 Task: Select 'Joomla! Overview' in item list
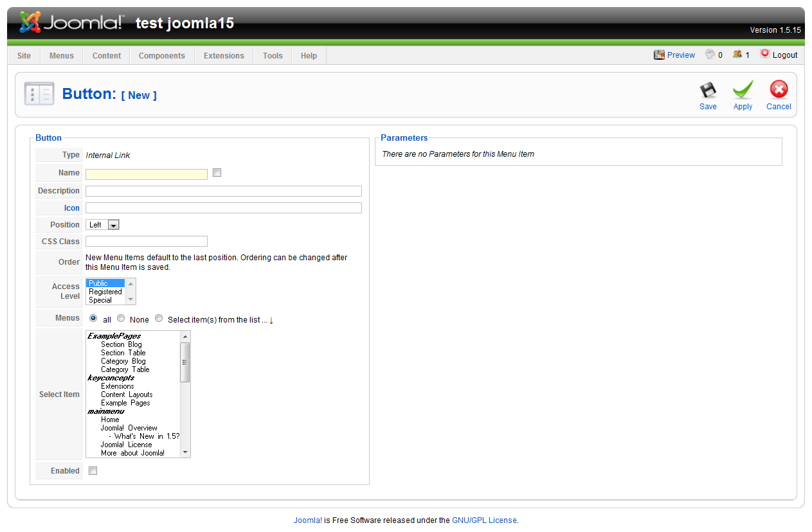pyautogui.click(x=129, y=428)
